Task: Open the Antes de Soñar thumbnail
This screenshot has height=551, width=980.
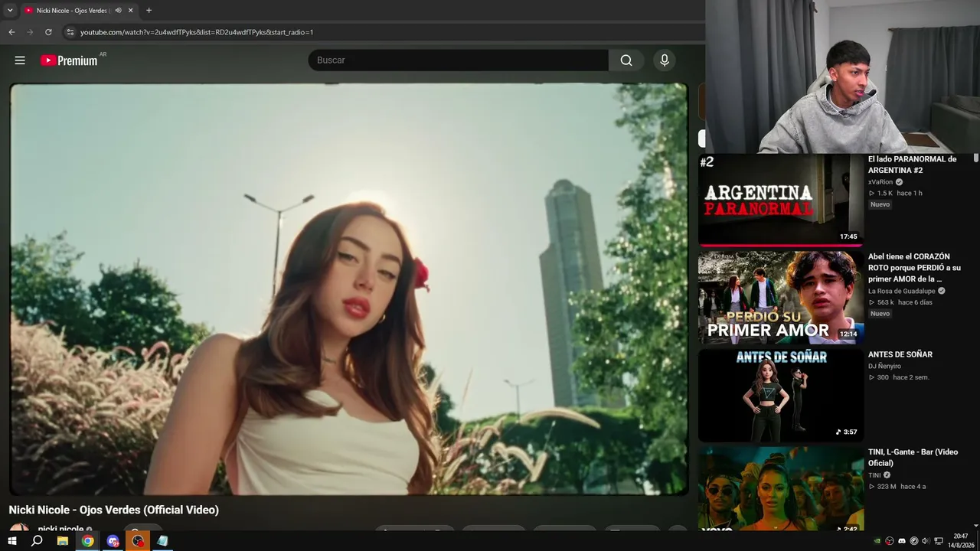Action: [781, 396]
